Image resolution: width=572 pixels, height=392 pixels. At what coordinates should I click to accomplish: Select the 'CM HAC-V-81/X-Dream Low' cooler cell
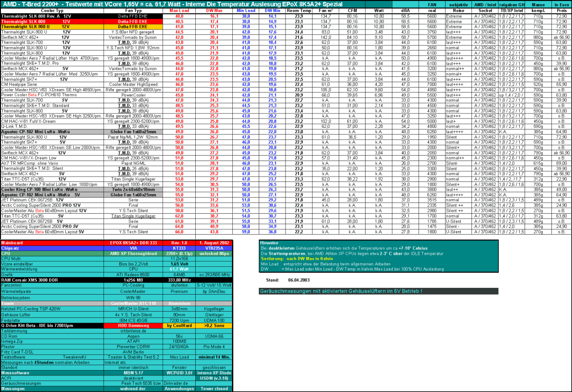(52, 158)
